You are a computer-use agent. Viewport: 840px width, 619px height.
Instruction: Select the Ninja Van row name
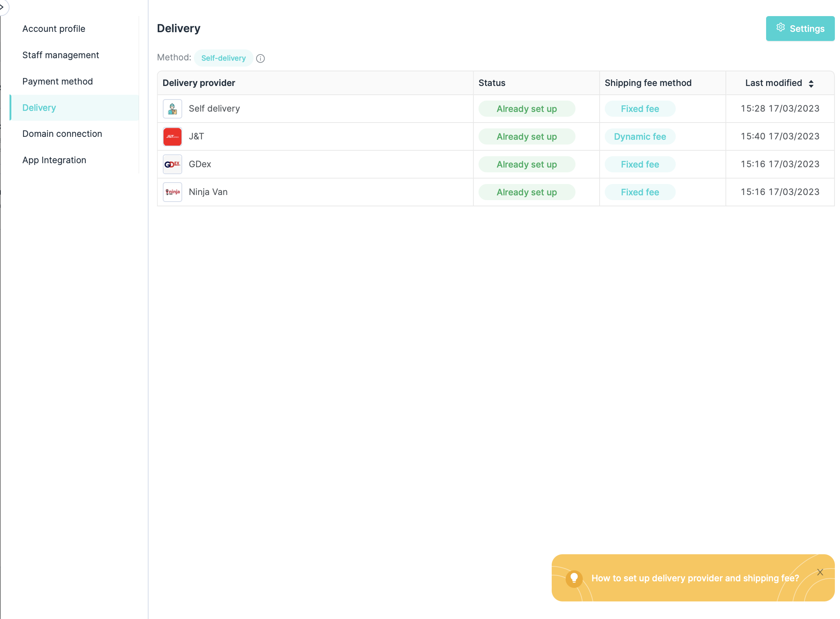[208, 192]
